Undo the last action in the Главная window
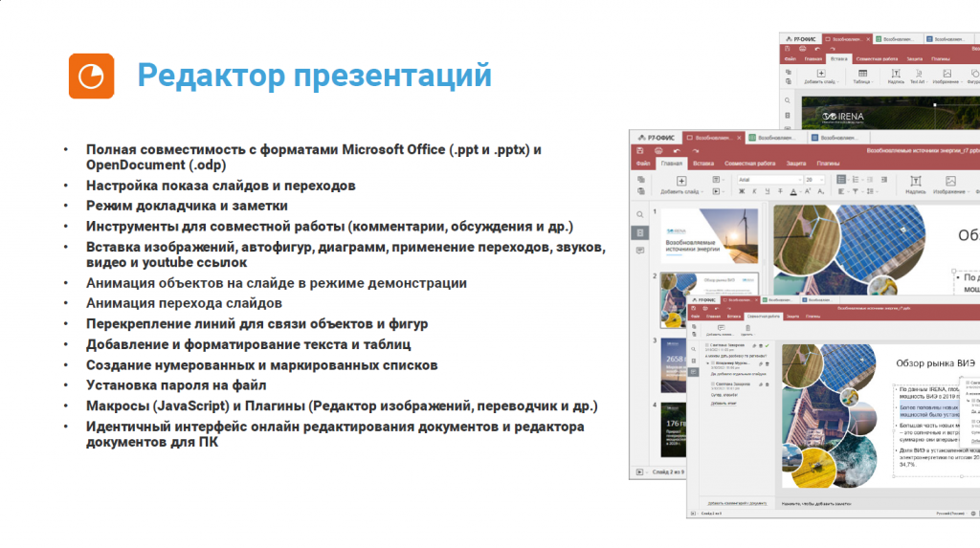 677,150
